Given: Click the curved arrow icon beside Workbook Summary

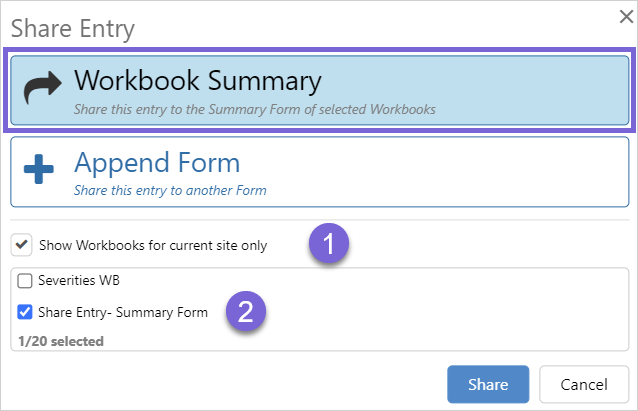Looking at the screenshot, I should [x=41, y=90].
